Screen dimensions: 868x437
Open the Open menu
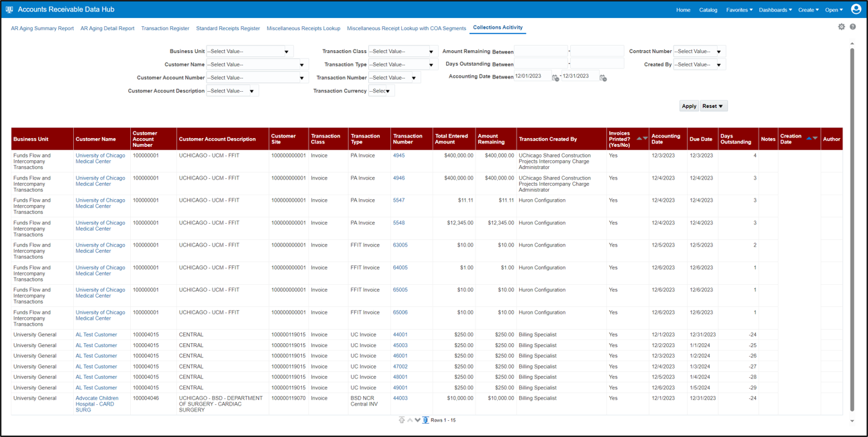coord(834,10)
